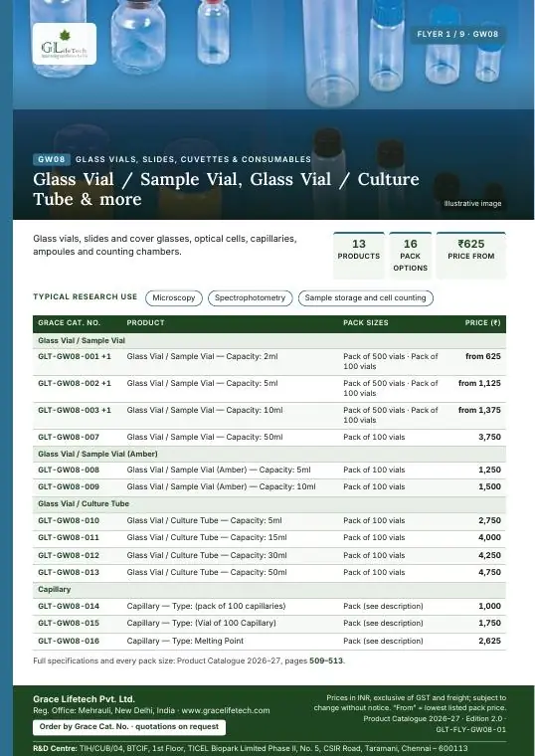Click catalog number GLT-GW08-002 +1

(75, 383)
